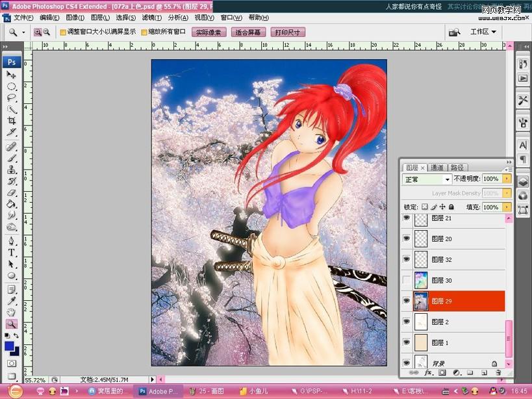Enable resize windows to fit checkbox
The height and width of the screenshot is (399, 532).
[x=63, y=32]
